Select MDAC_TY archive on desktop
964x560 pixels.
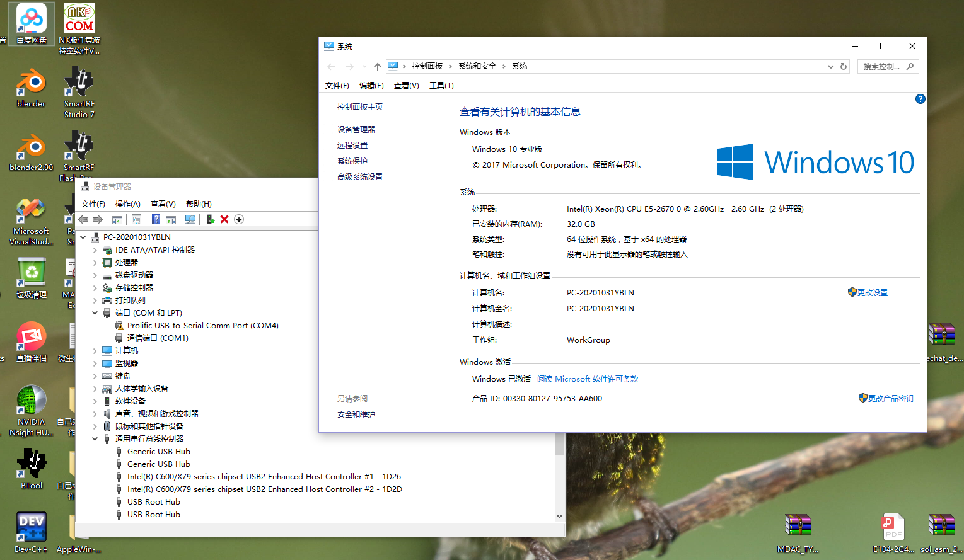[x=798, y=534]
